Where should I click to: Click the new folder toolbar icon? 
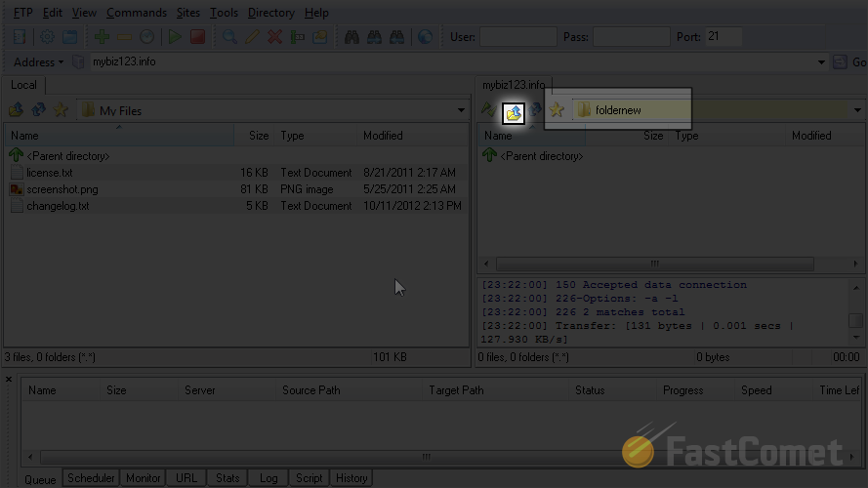(x=320, y=37)
